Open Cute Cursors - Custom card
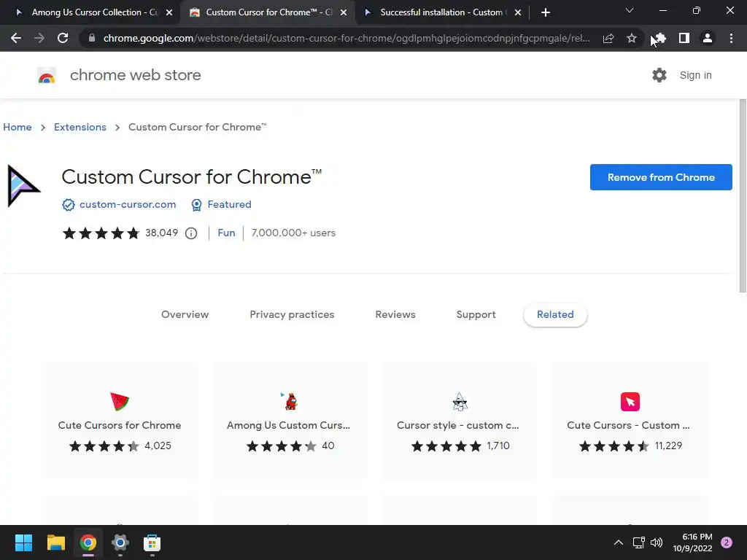The width and height of the screenshot is (747, 560). (630, 420)
